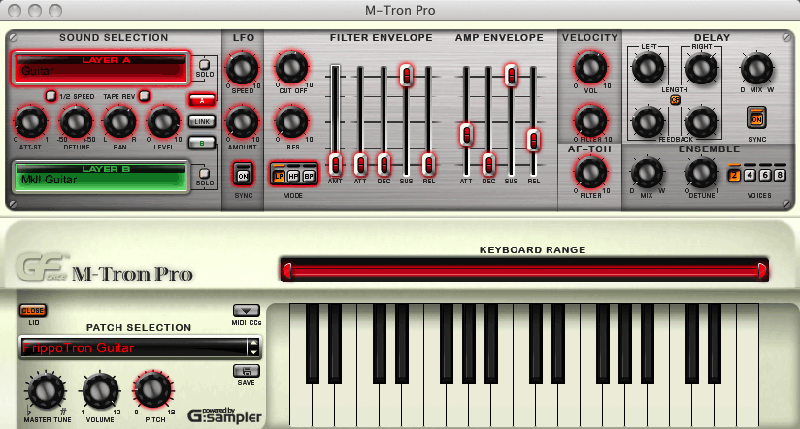Click the Velocity Vol knob

pos(591,67)
